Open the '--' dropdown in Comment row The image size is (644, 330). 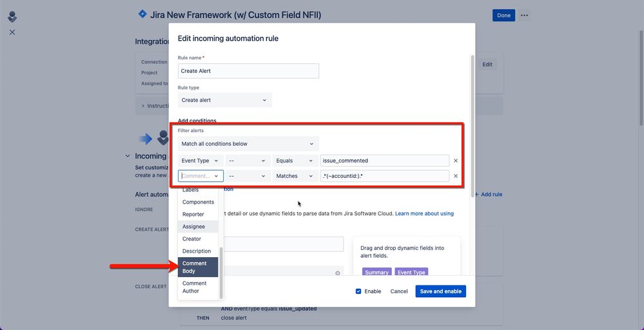[248, 176]
